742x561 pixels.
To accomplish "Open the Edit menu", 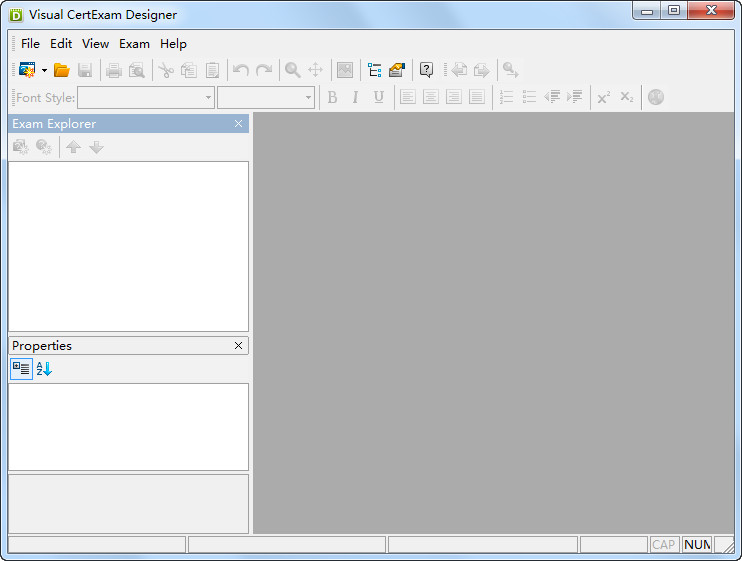I will click(x=61, y=44).
